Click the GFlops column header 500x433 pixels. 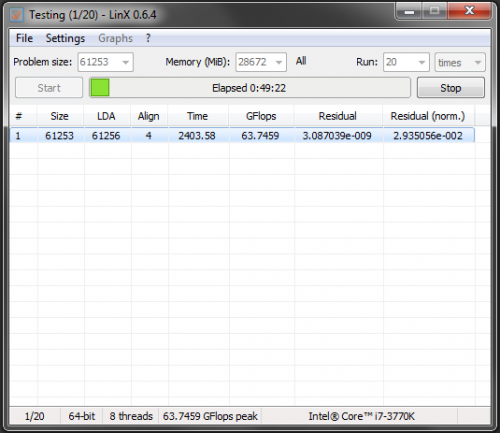pos(261,116)
